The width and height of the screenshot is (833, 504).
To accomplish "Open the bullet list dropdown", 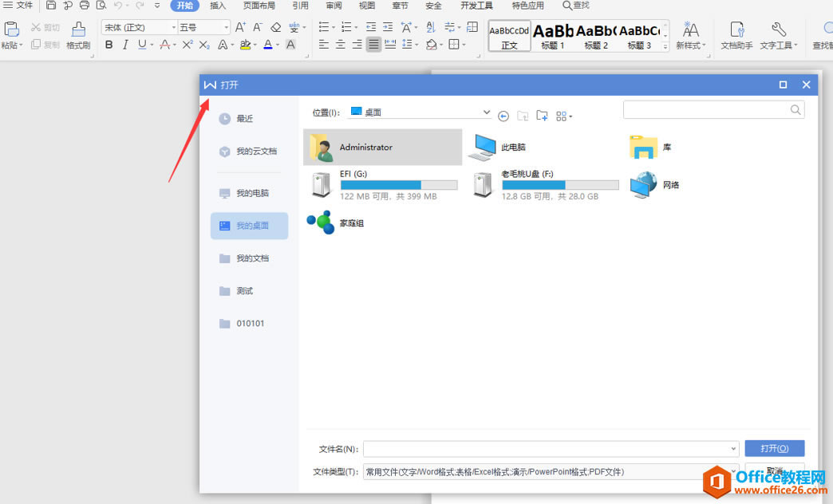I will (333, 27).
